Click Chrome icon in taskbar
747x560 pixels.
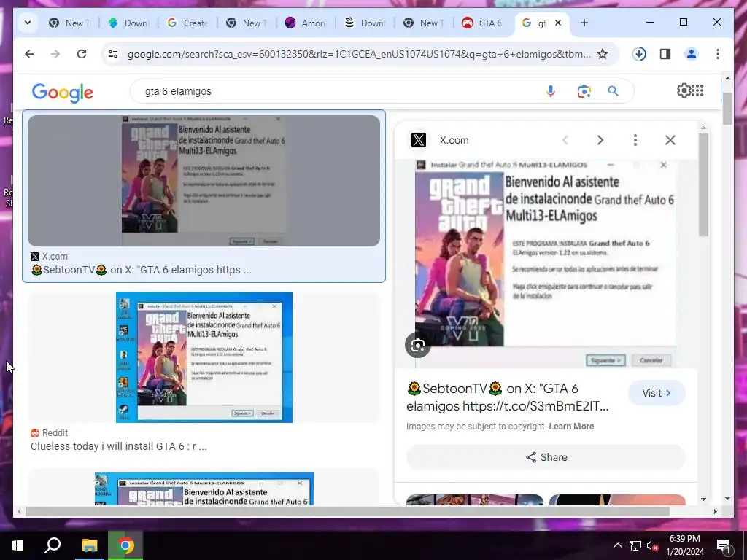(125, 545)
